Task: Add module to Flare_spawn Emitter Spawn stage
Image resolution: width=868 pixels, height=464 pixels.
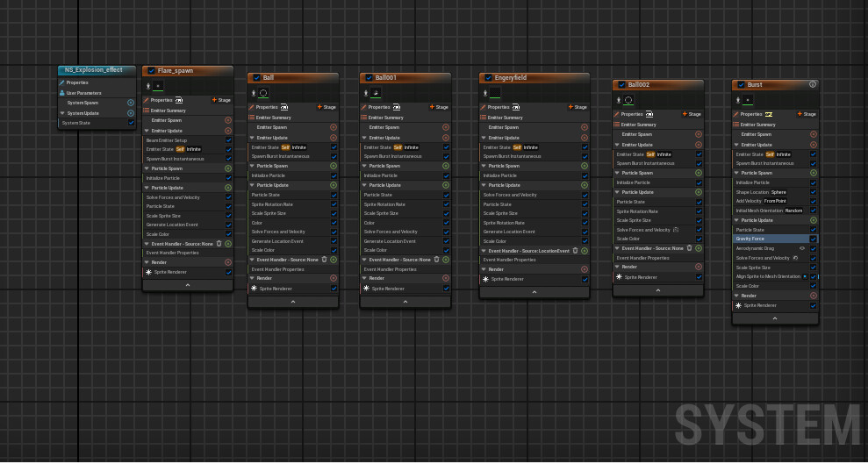Action: (228, 120)
